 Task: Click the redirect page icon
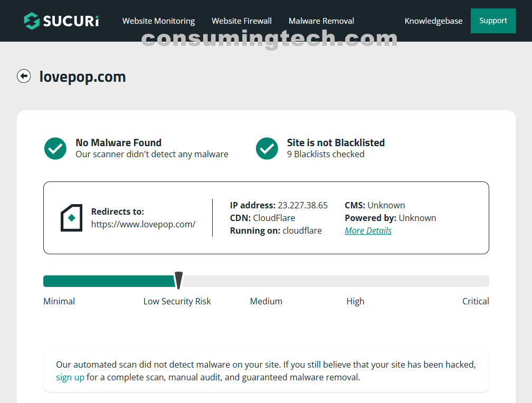[x=71, y=218]
